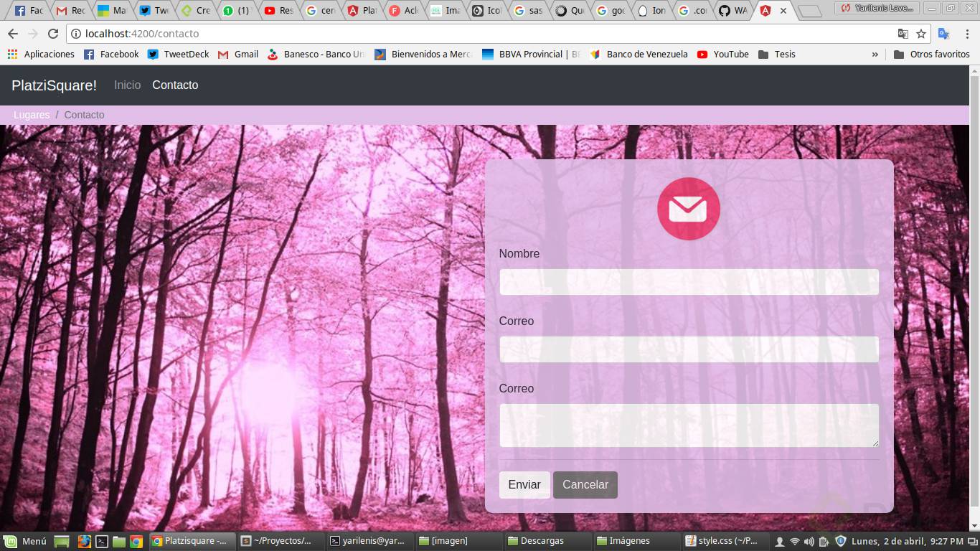980x551 pixels.
Task: Click the show desktop taskbar icon
Action: (x=62, y=541)
